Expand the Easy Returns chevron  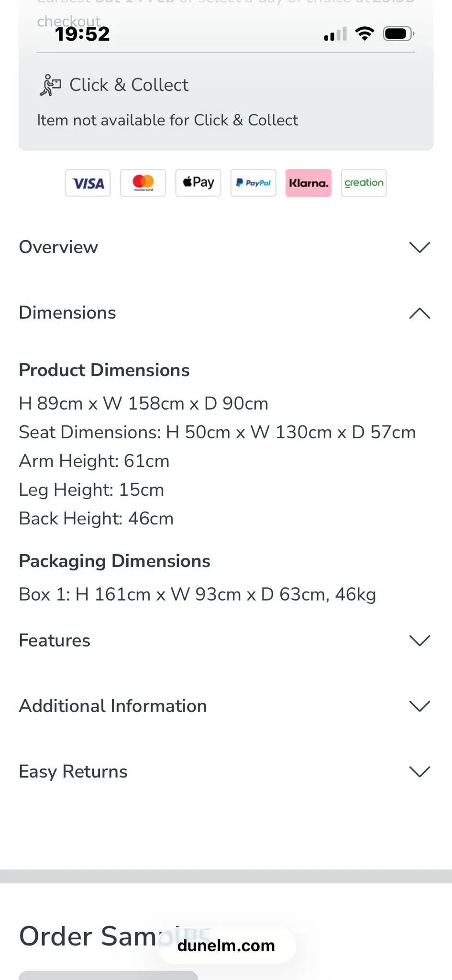419,772
